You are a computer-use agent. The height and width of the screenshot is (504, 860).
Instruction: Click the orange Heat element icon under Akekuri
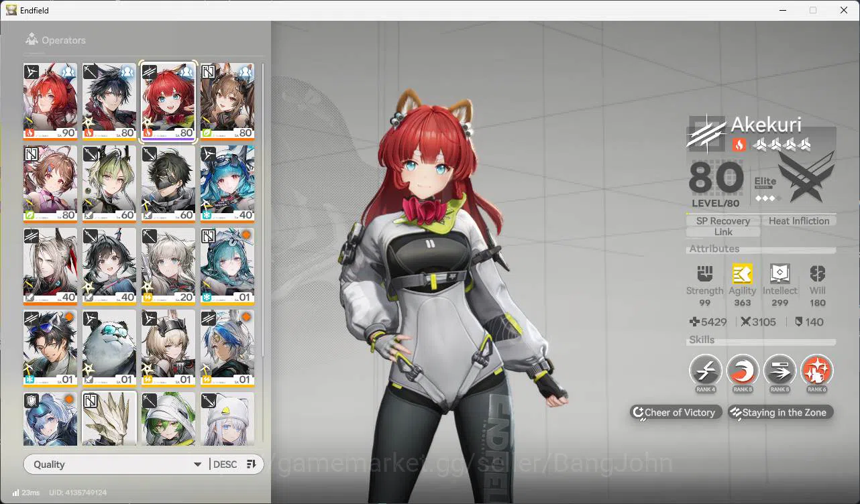739,144
